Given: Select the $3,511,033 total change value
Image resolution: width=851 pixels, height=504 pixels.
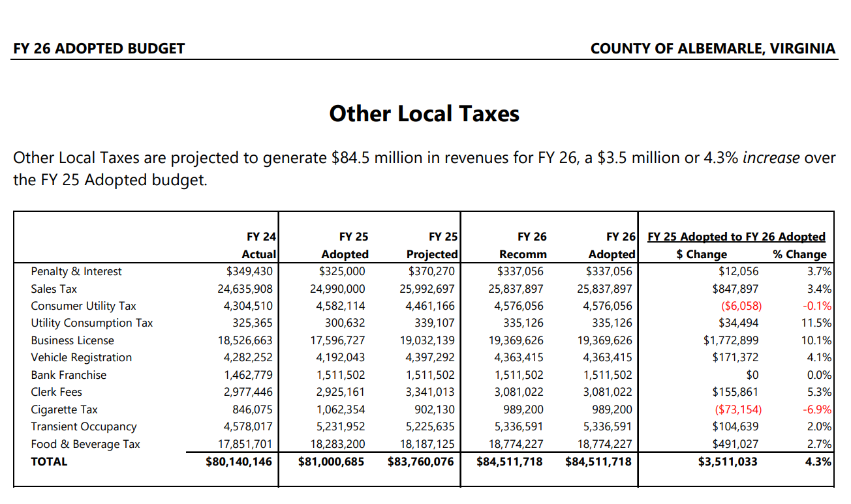Looking at the screenshot, I should coord(729,462).
